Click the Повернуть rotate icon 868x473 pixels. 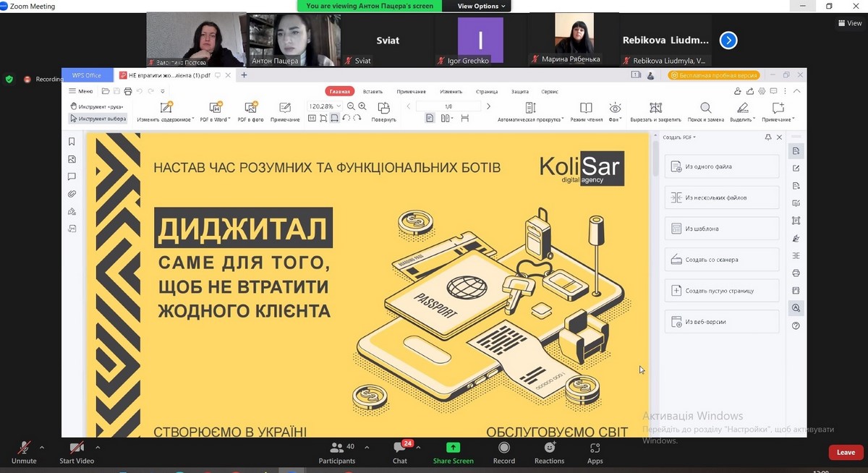click(383, 108)
